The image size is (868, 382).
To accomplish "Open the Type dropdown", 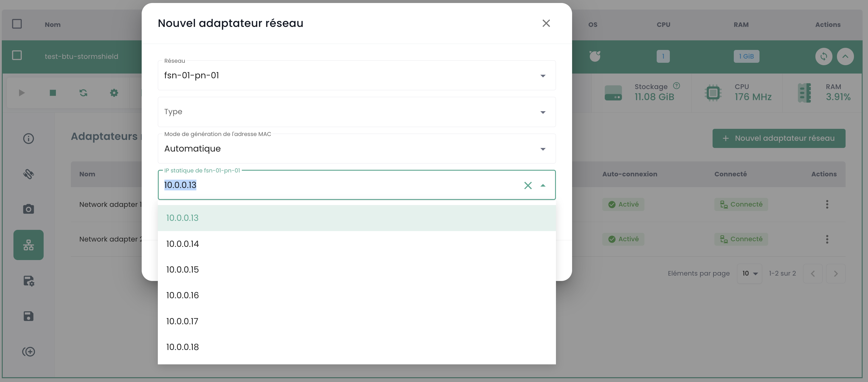I will (356, 112).
